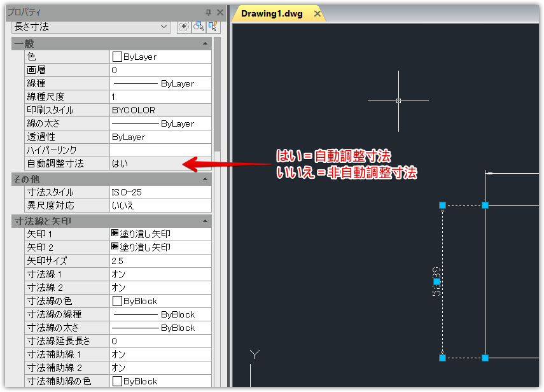
Task: Collapse the その他 section
Action: click(205, 179)
